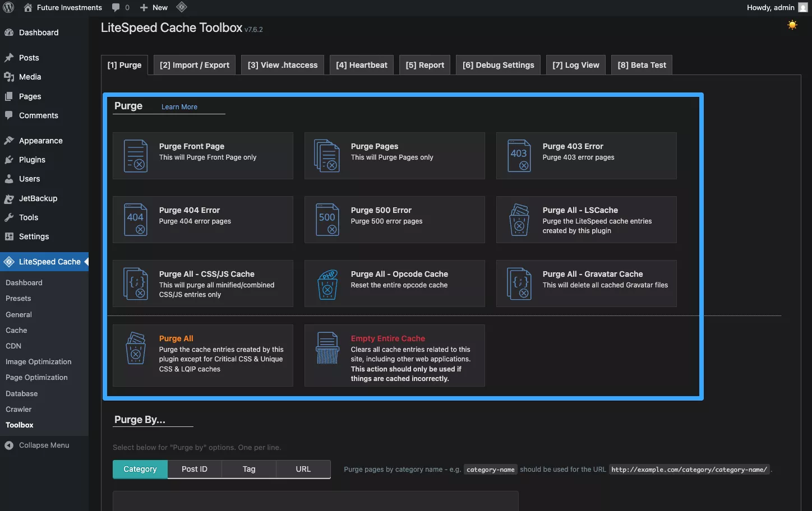Click the Purge Front Page icon
The width and height of the screenshot is (812, 511).
coord(135,156)
